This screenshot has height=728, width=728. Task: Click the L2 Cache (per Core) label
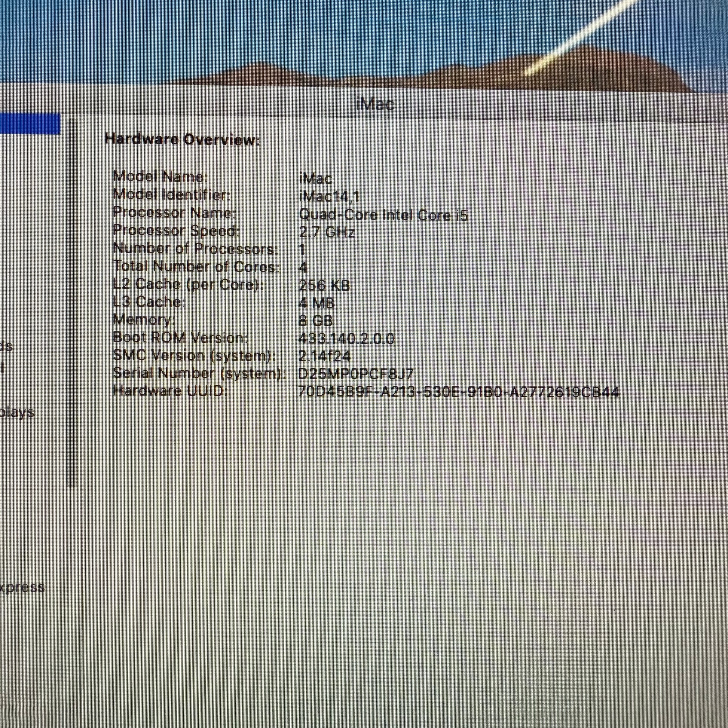[x=188, y=284]
